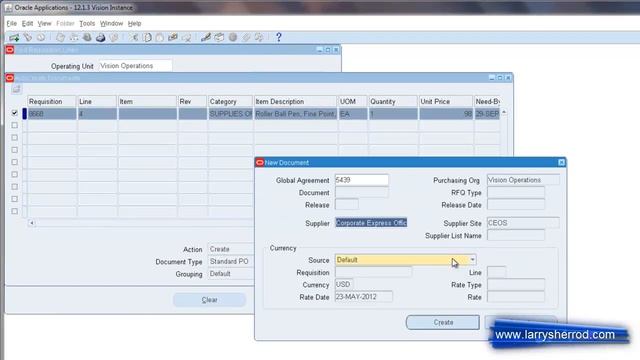The width and height of the screenshot is (640, 360).
Task: Click the Save toolbar icon
Action: (x=60, y=38)
